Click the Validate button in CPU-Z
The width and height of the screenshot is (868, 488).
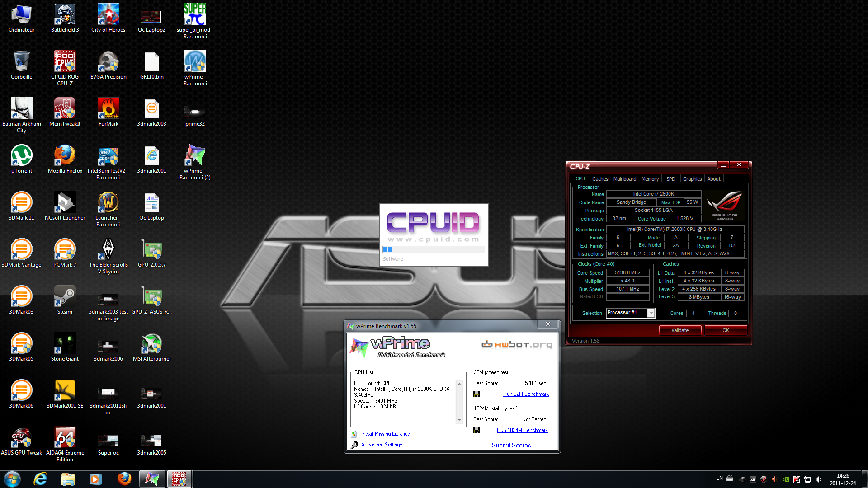tap(680, 330)
